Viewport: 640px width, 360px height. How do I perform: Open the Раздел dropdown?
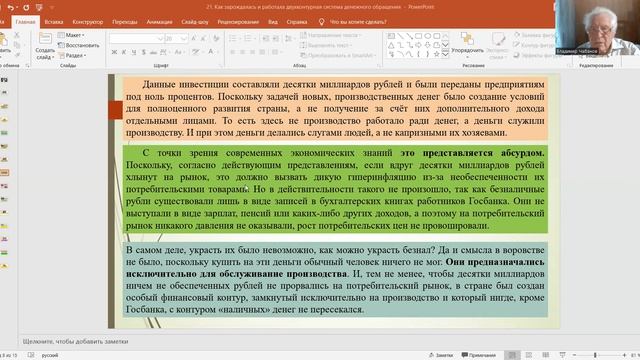point(72,56)
